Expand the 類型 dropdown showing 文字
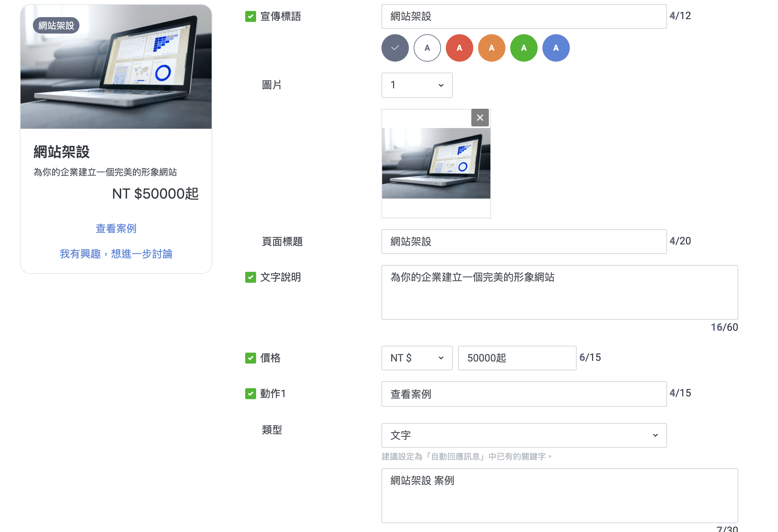Viewport: 778px width, 532px height. click(x=524, y=435)
